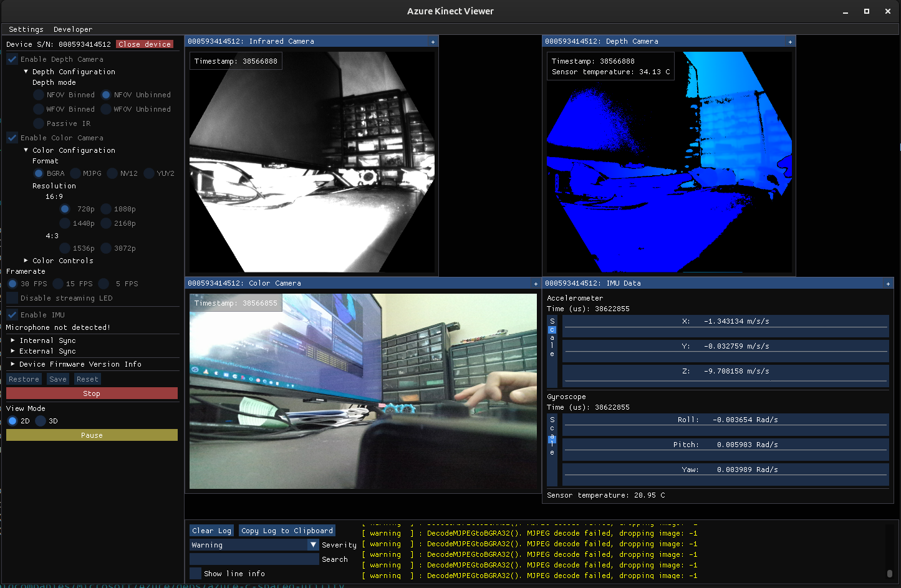Copy Log to Clipboard
This screenshot has height=588, width=901.
tap(287, 531)
